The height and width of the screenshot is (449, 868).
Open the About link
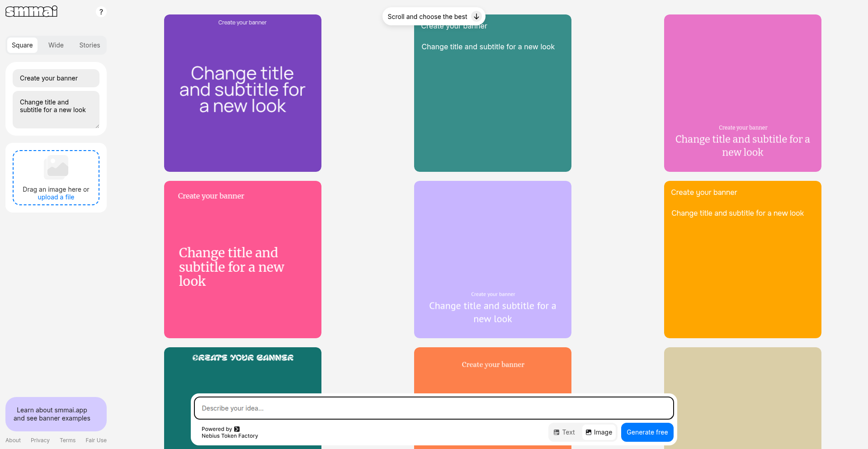pyautogui.click(x=13, y=440)
